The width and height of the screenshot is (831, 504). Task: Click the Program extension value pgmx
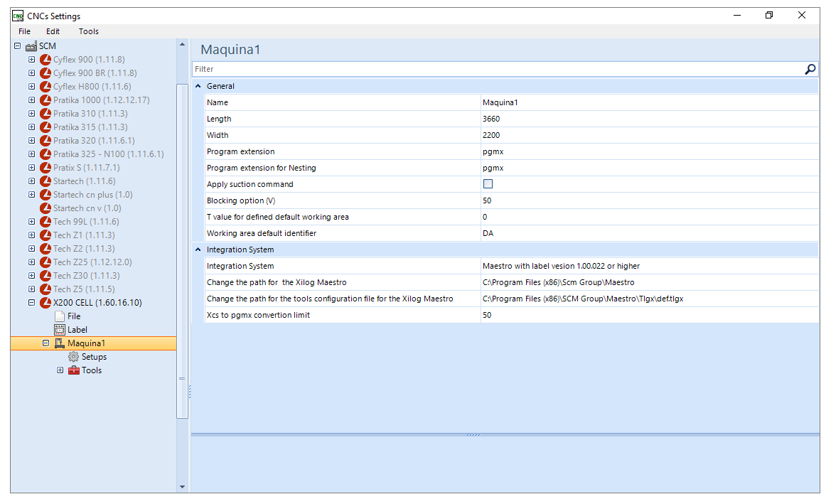tap(650, 151)
